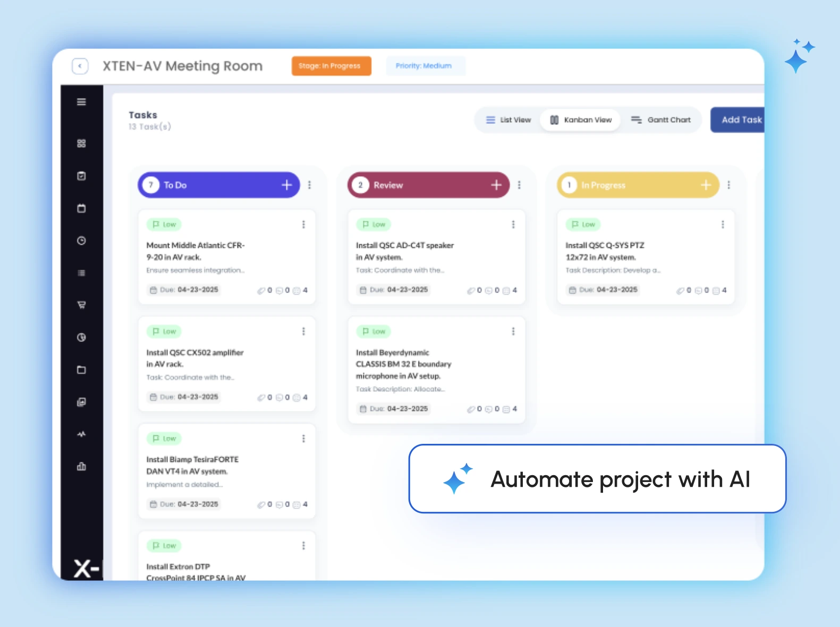Switch to List View
This screenshot has height=627, width=840.
point(508,120)
